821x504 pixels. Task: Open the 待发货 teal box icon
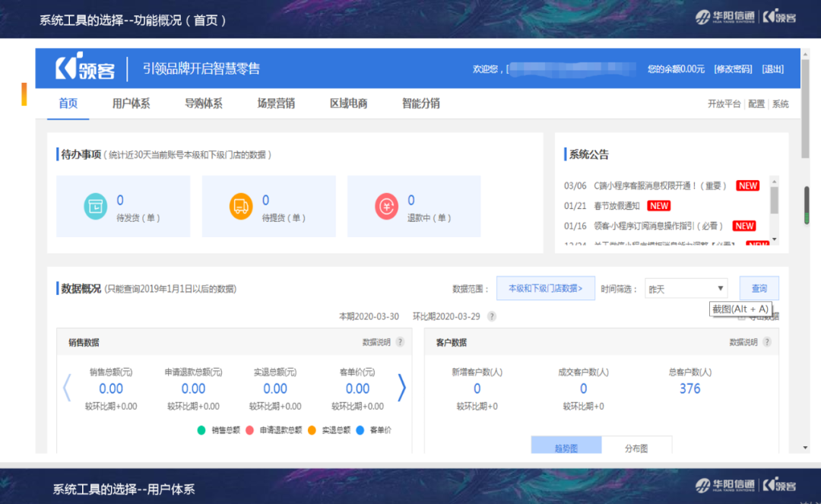[x=95, y=206]
